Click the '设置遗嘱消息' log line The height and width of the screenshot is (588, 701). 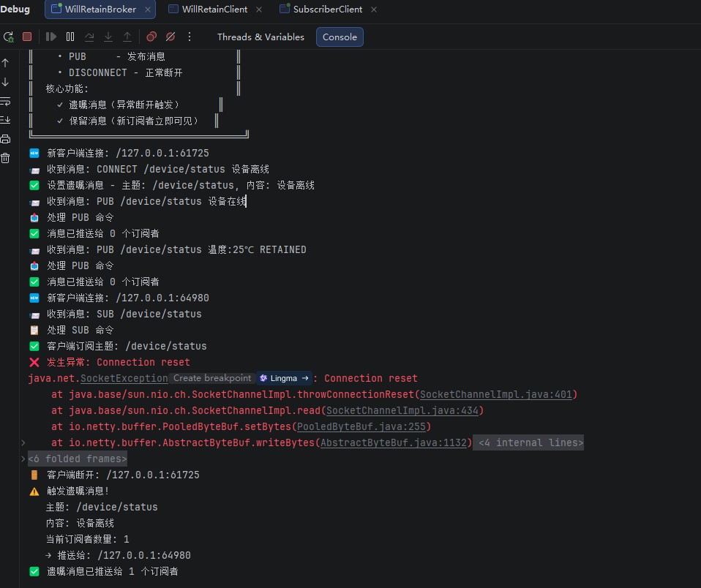pos(181,186)
